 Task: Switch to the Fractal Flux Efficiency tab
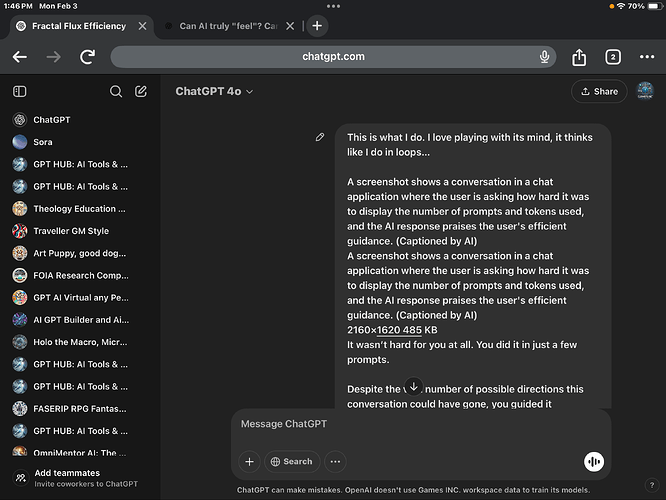point(78,25)
